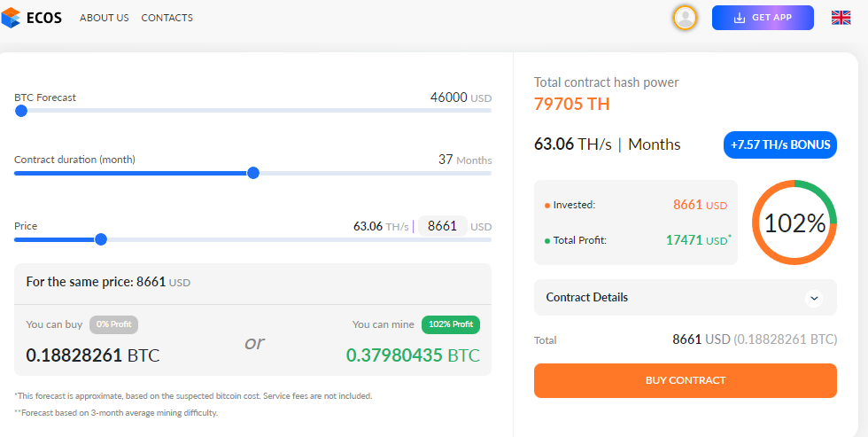
Task: Expand Contract Details with chevron icon
Action: [814, 298]
